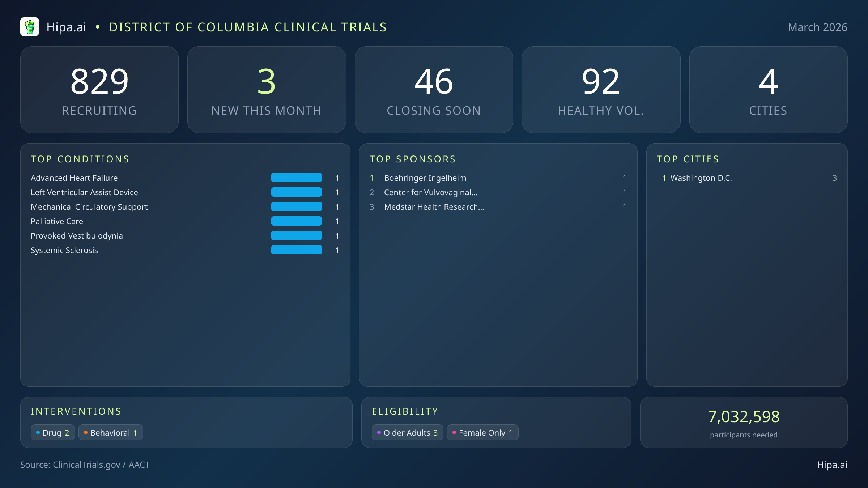Select the 92 Healthy Vol. stat card

pyautogui.click(x=601, y=89)
